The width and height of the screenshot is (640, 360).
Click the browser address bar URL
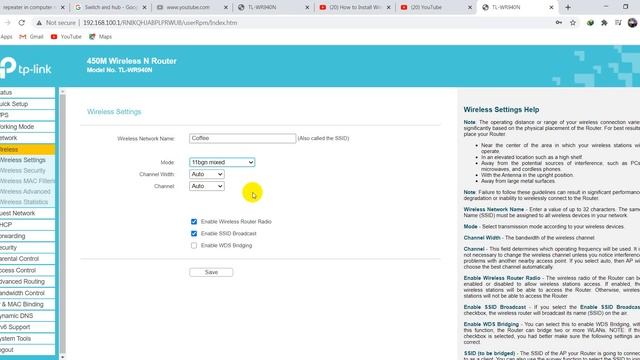(160, 23)
